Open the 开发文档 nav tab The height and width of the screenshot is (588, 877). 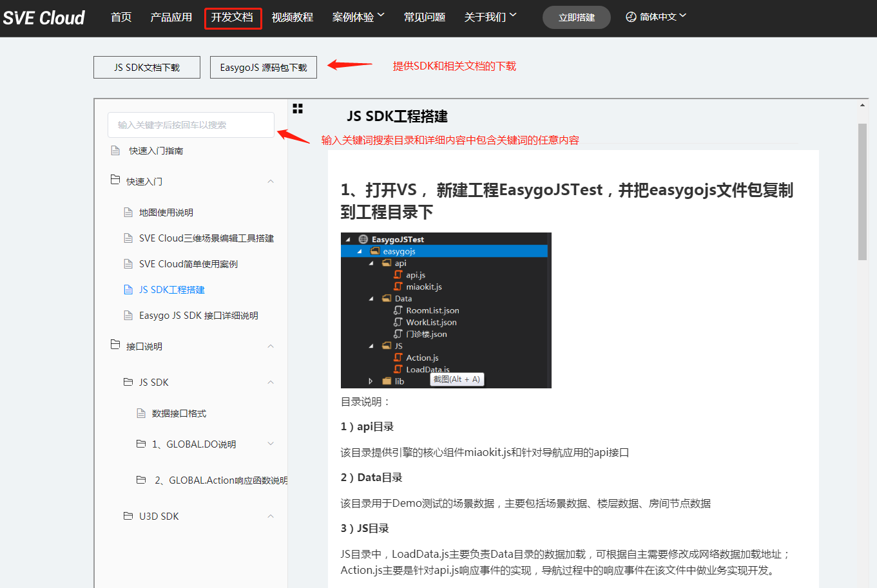click(x=233, y=17)
